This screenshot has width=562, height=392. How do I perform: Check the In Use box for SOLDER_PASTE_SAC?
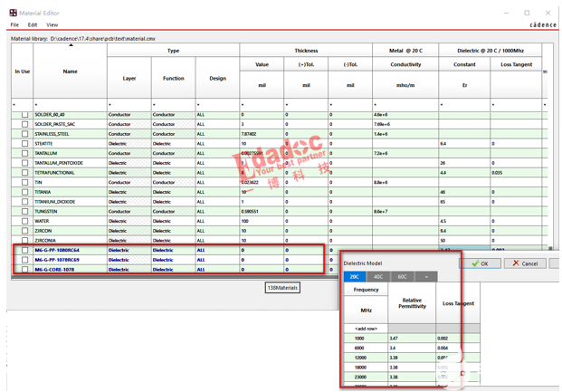pos(24,124)
